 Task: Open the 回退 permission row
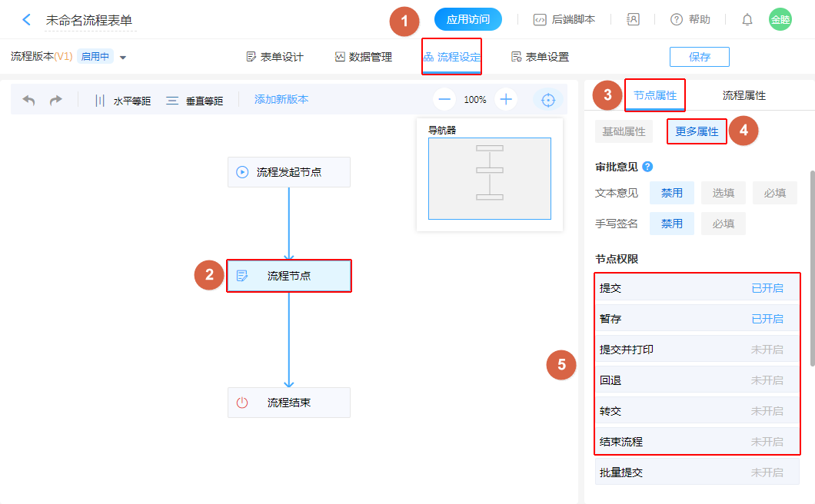pyautogui.click(x=697, y=380)
